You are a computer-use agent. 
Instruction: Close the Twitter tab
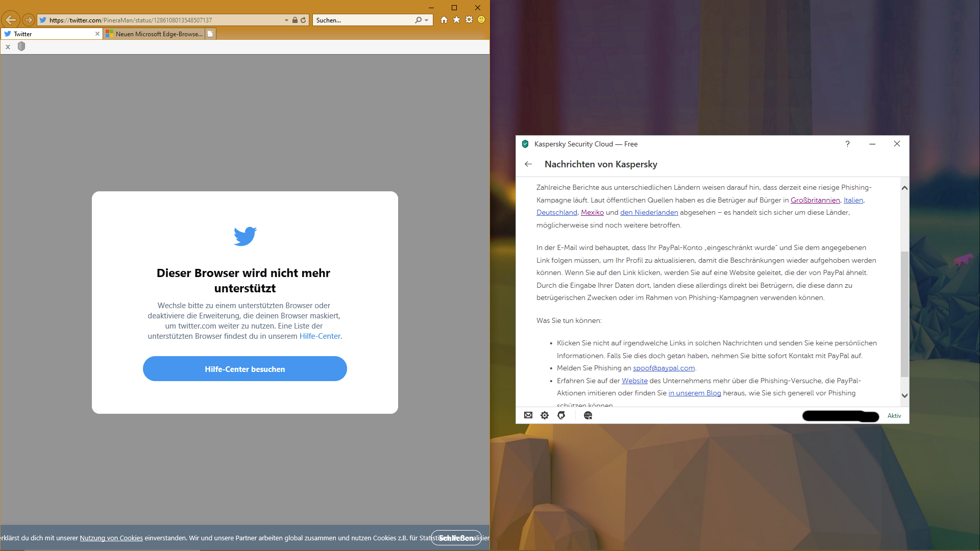tap(97, 34)
